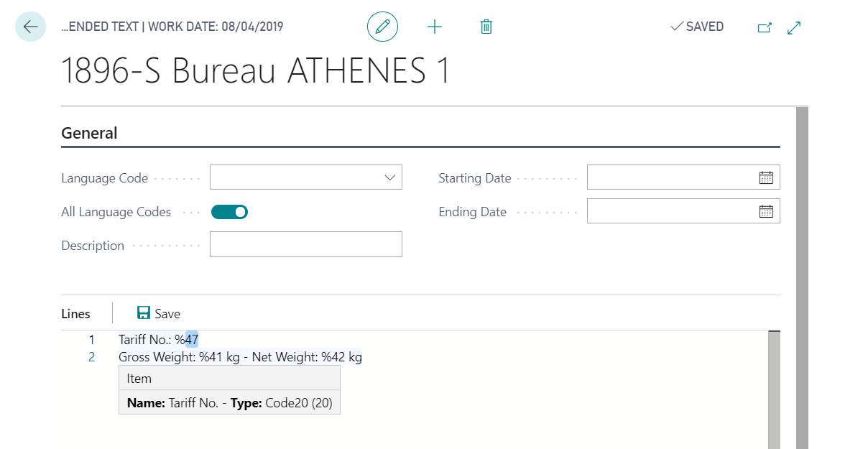Toggle All Language Codes switch

point(229,211)
